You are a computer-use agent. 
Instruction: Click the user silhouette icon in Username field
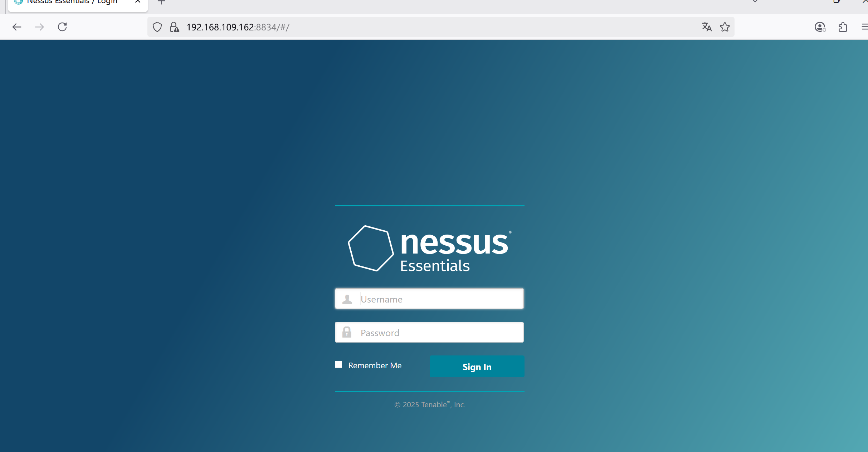click(x=347, y=299)
